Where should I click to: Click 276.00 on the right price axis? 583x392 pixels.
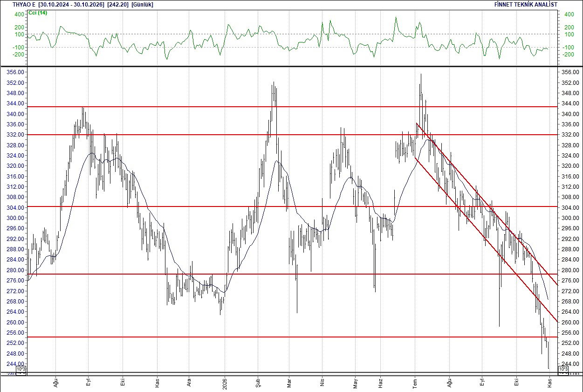click(x=570, y=281)
